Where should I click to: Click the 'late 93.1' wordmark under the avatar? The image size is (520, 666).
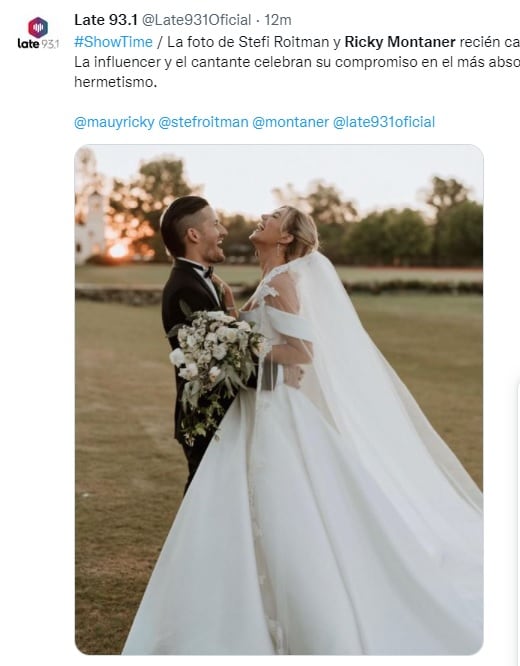pos(38,43)
